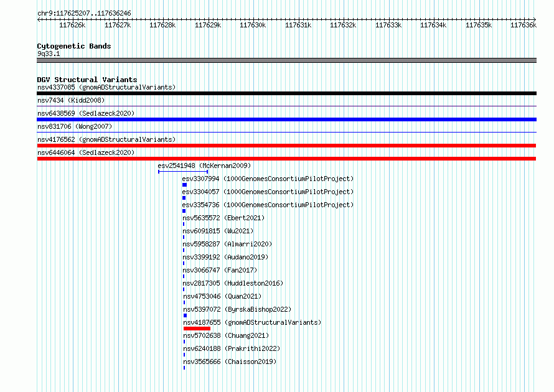Click the 117634k ruler tick label

click(x=433, y=26)
